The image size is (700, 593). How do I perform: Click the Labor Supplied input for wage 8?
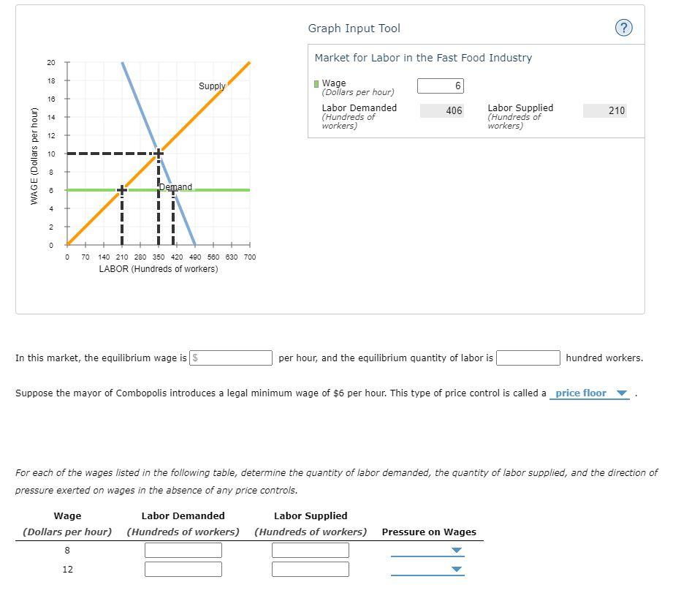click(310, 550)
